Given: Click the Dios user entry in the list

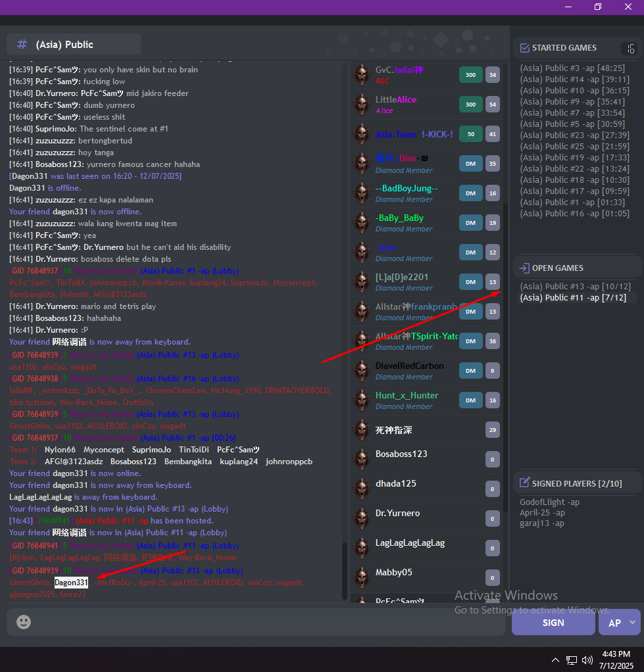Looking at the screenshot, I should pyautogui.click(x=427, y=163).
